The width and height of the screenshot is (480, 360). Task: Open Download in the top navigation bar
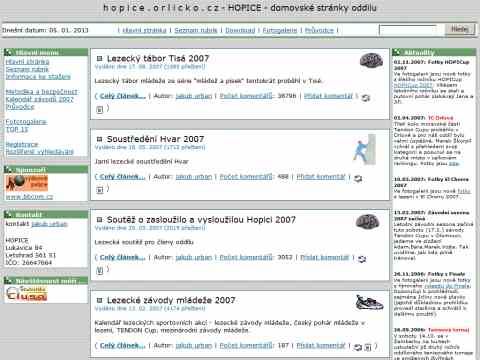point(240,30)
